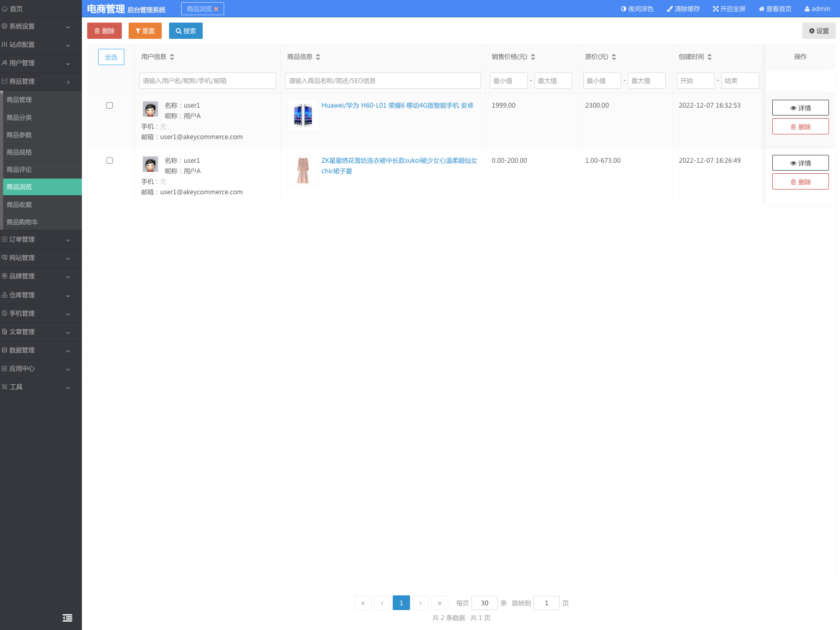This screenshot has width=840, height=630.
Task: Focus the product name filter input
Action: coord(383,80)
